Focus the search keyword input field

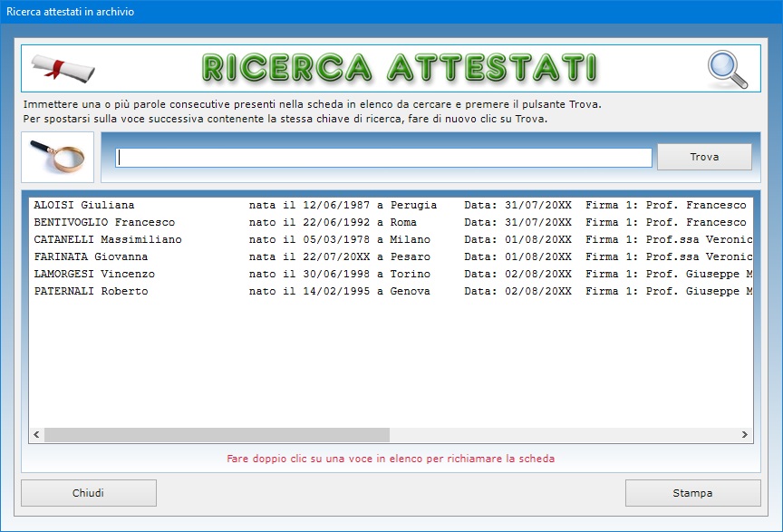(383, 158)
